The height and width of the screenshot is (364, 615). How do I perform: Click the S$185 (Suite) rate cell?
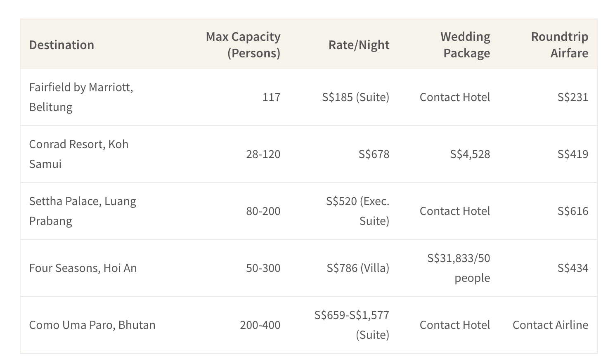355,97
